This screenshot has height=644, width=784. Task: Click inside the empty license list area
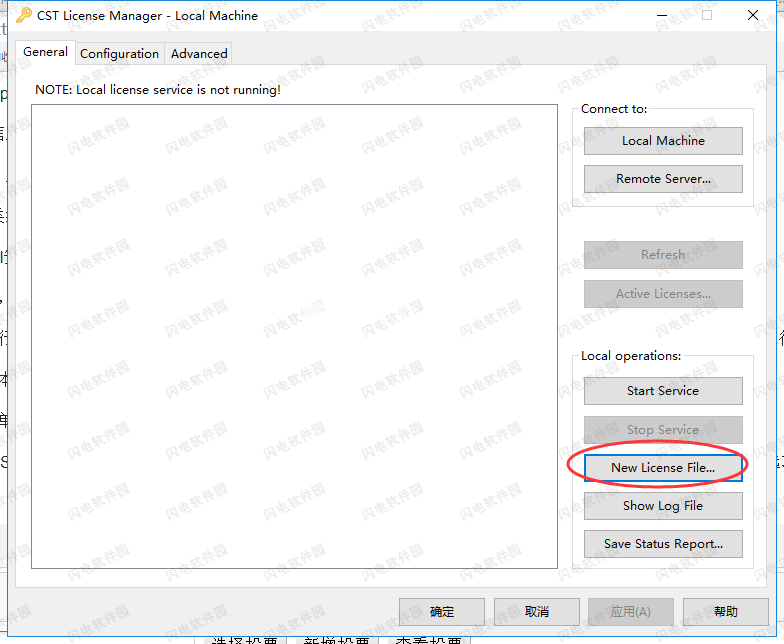coord(294,336)
